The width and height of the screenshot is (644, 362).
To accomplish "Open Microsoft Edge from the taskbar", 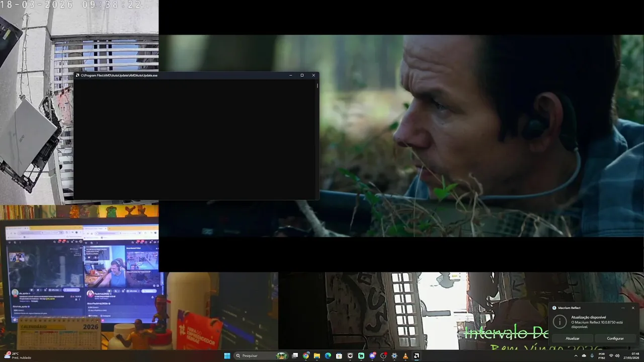I will click(328, 355).
